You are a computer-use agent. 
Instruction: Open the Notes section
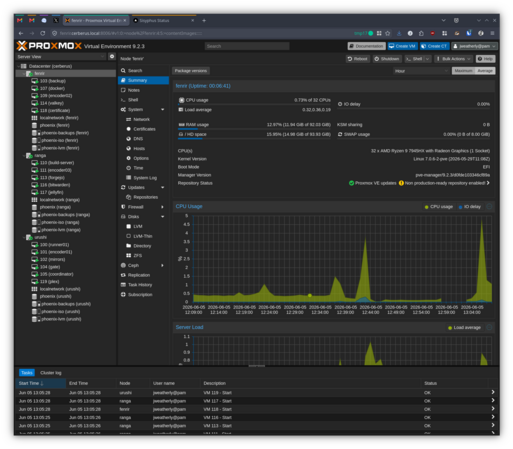tap(134, 90)
